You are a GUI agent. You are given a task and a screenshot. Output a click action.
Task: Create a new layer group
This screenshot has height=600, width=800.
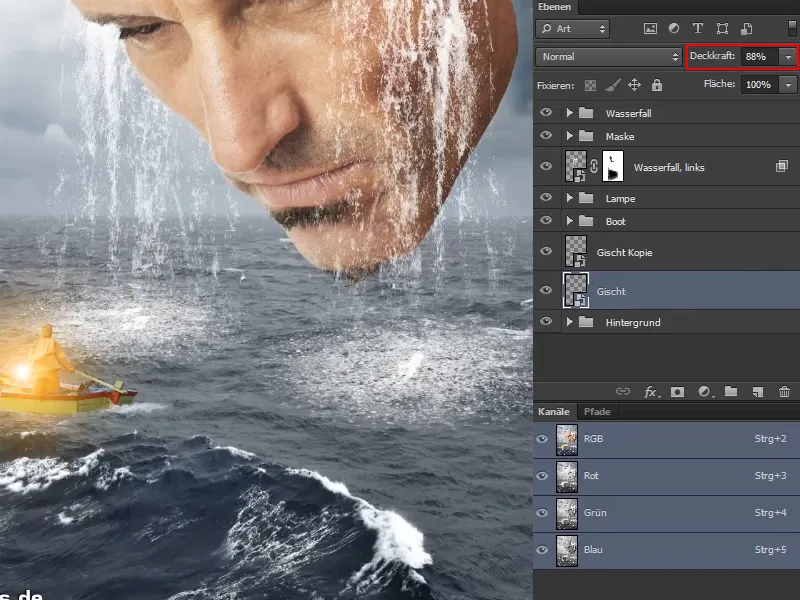[731, 391]
